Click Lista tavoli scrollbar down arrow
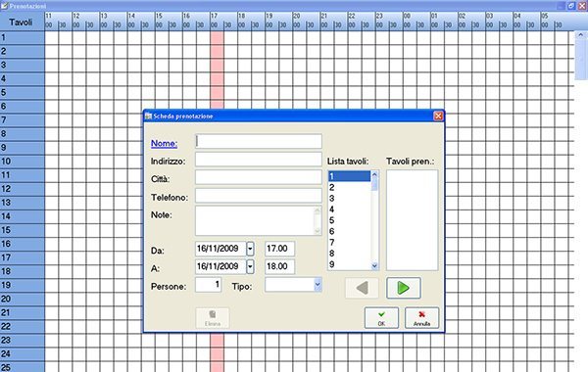This screenshot has width=588, height=372. pos(374,265)
